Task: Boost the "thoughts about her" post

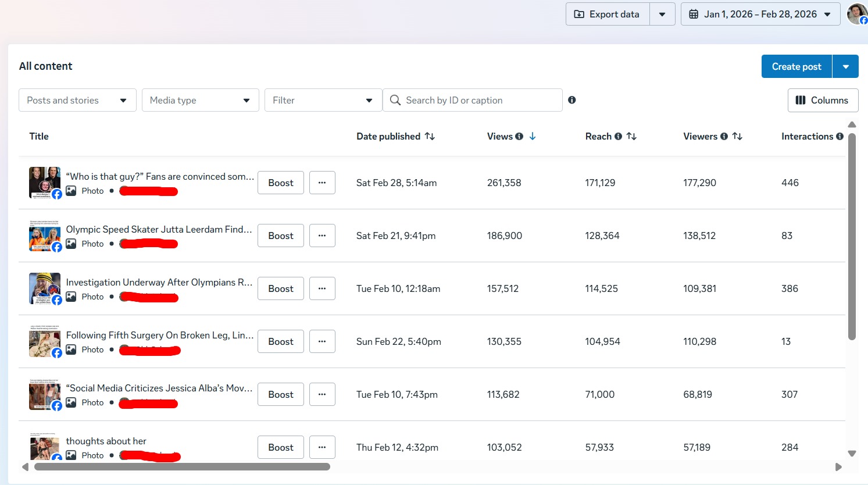Action: tap(281, 447)
